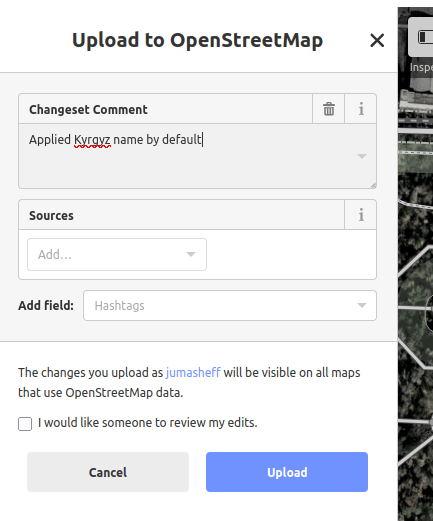Viewport: 433px width, 521px height.
Task: Enable the review my edits checkbox
Action: pos(25,424)
